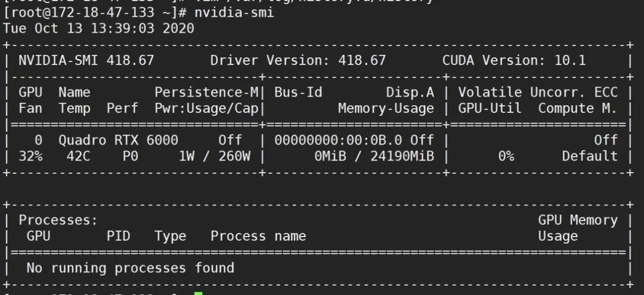Click the 1W / 260W power usage
The width and height of the screenshot is (644, 295).
coord(215,156)
